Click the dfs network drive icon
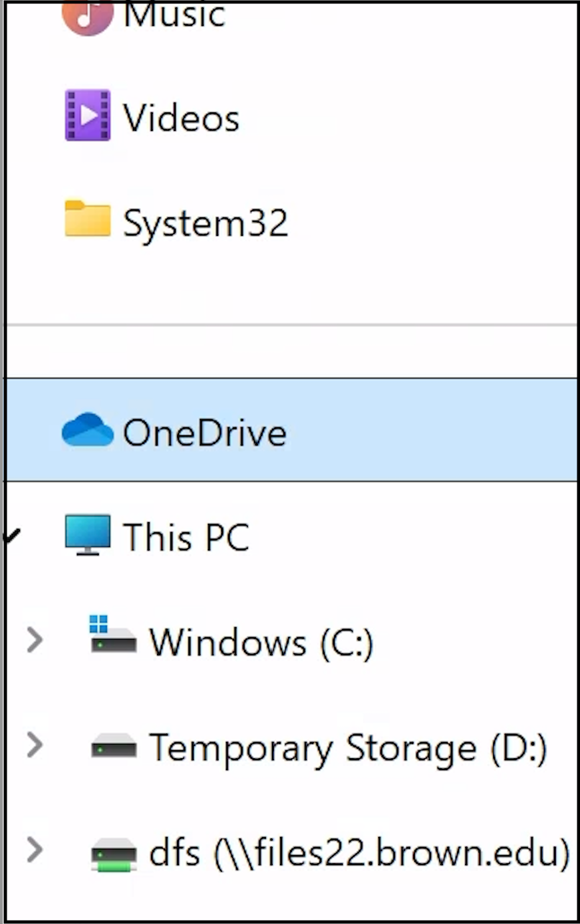 coord(114,854)
